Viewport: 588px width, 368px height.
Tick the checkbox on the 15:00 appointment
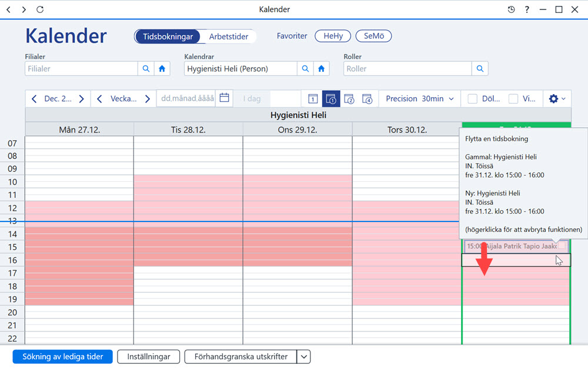(x=562, y=245)
